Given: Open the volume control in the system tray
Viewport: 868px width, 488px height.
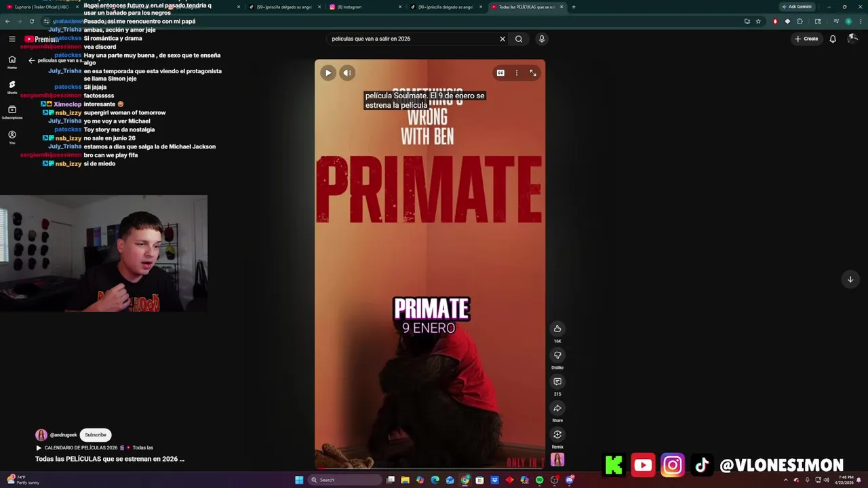Looking at the screenshot, I should click(826, 480).
